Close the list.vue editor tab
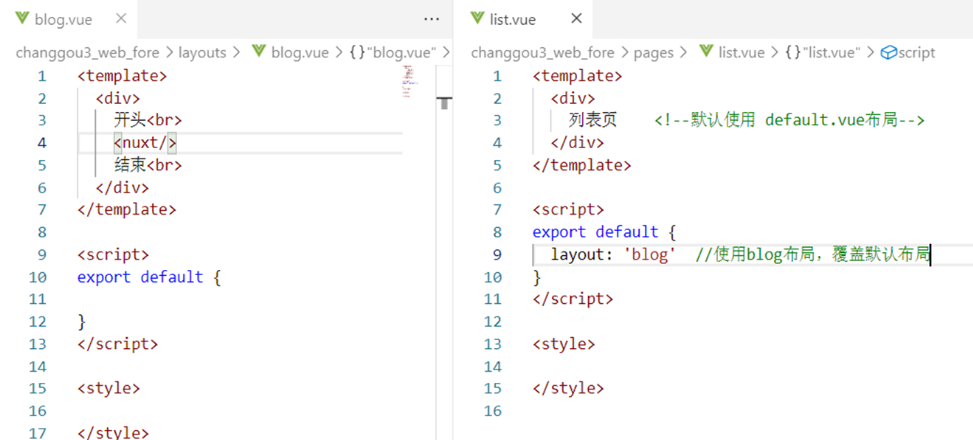Image resolution: width=973 pixels, height=440 pixels. point(576,19)
